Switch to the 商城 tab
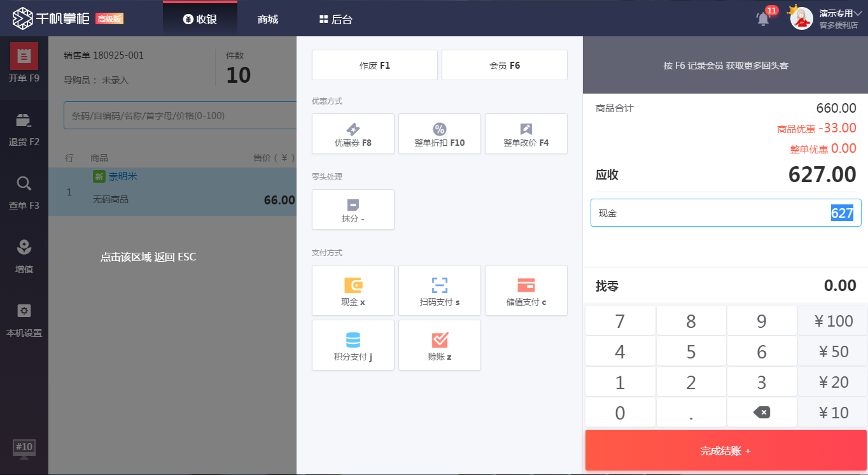868x475 pixels. pos(267,18)
